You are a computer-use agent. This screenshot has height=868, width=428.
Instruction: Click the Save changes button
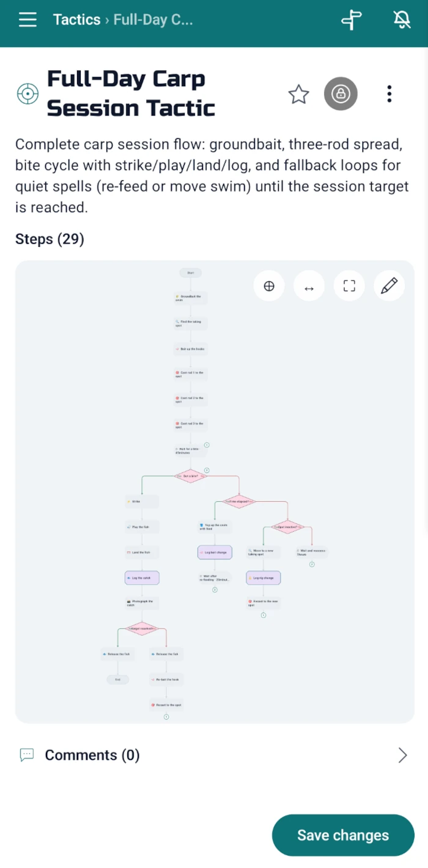point(343,836)
